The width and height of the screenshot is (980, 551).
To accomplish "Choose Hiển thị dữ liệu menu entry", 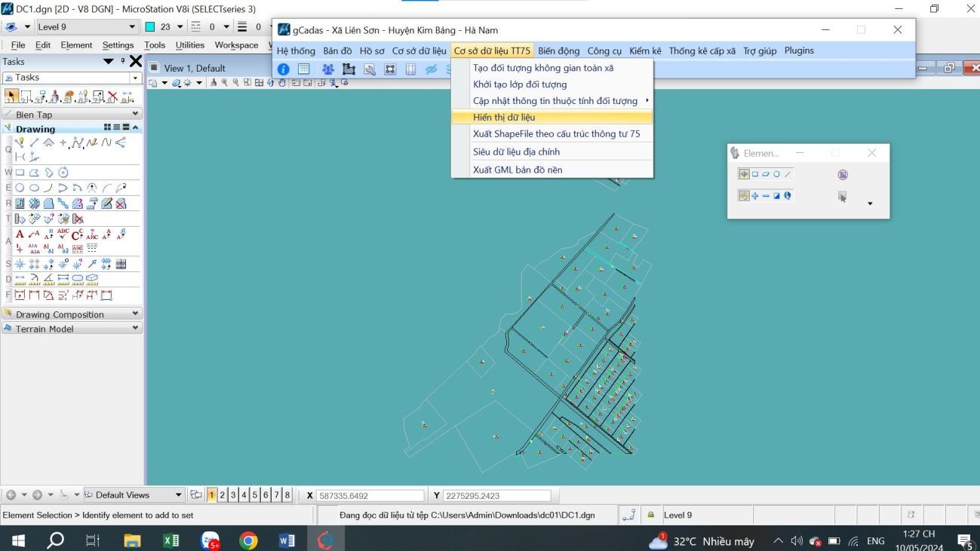I will point(504,118).
